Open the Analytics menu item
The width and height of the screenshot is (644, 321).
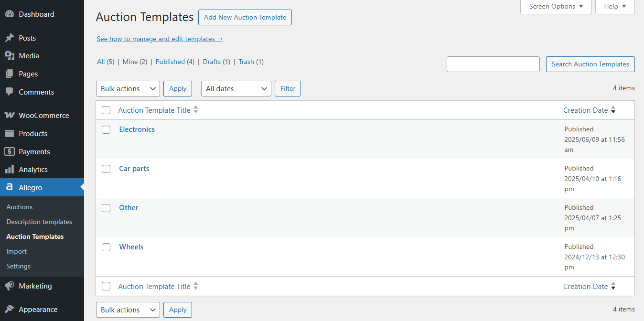pos(42,170)
